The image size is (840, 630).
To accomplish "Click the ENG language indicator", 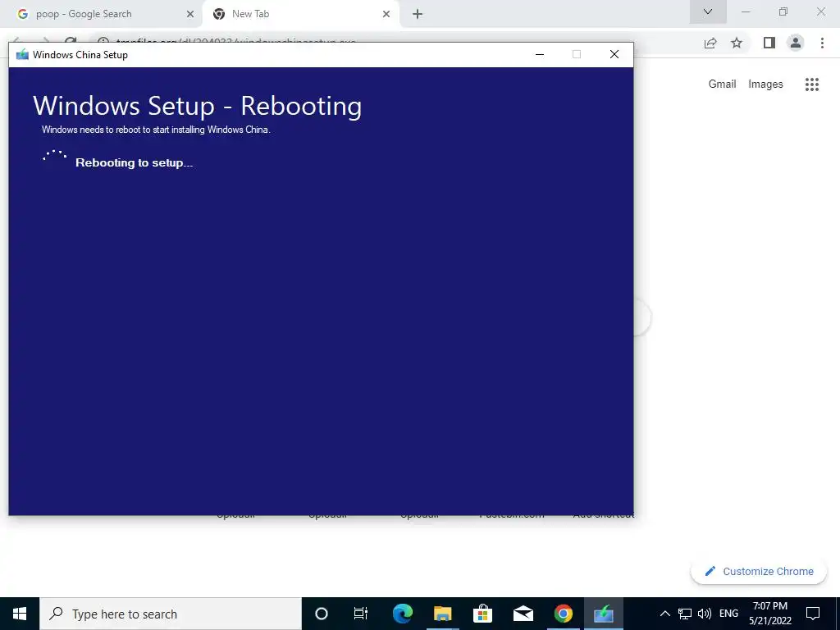I will click(728, 614).
